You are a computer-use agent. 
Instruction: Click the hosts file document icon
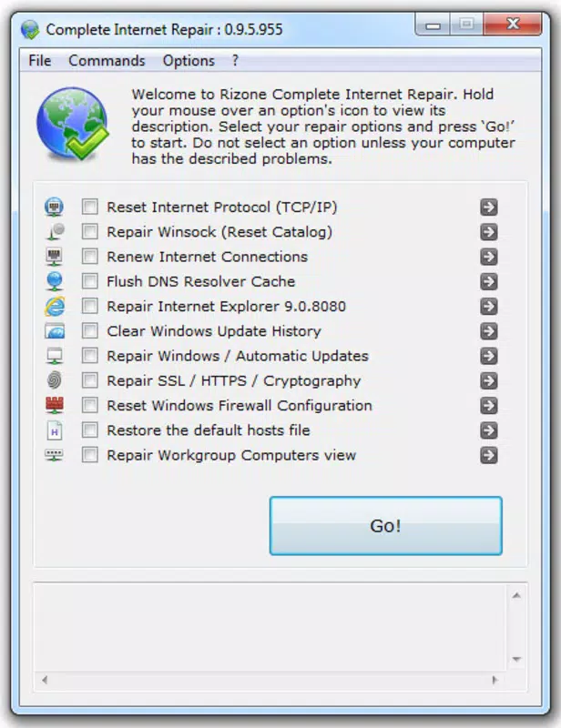point(55,430)
